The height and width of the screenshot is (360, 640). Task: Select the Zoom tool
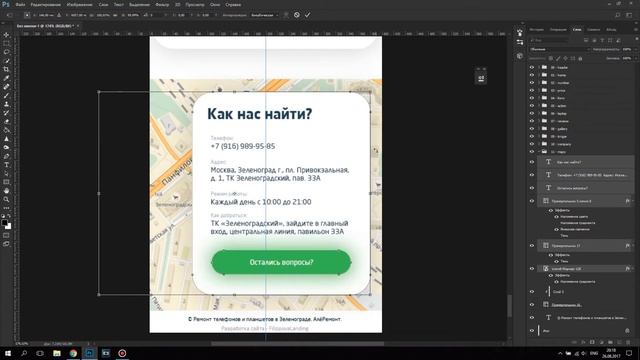pos(6,199)
